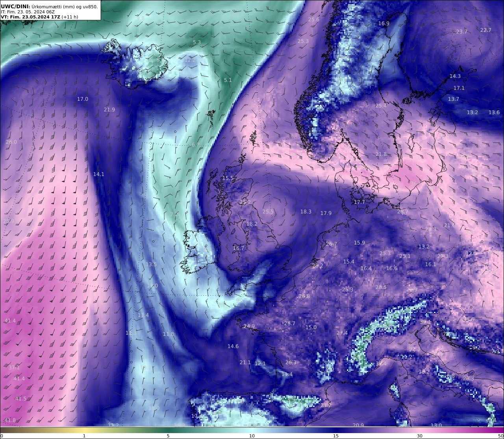Click the map value 15.0 over France

pos(311,328)
